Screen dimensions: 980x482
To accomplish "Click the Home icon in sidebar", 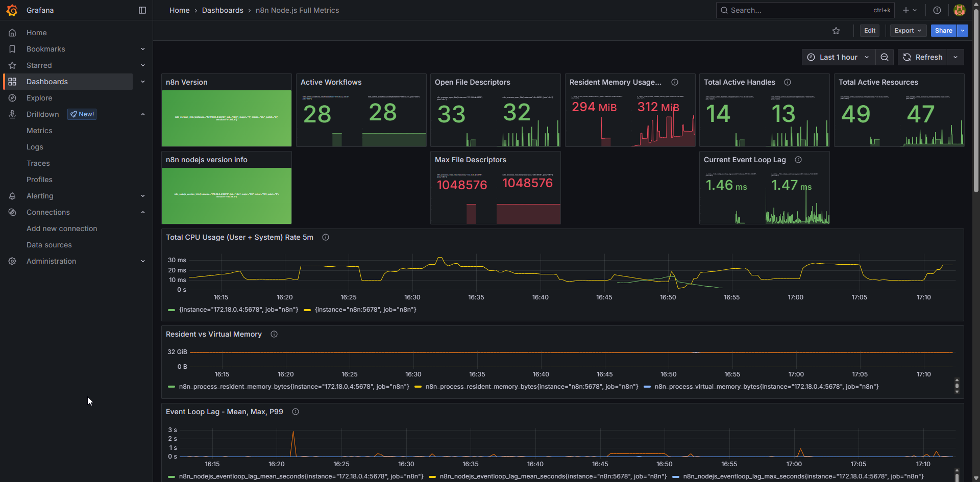I will [x=12, y=33].
